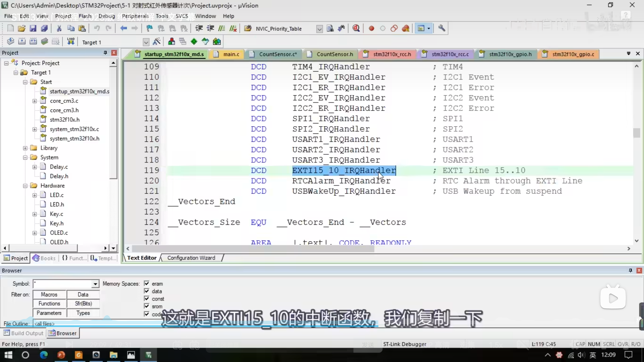The image size is (644, 362).
Task: Expand the Library folder in project tree
Action: (x=25, y=148)
